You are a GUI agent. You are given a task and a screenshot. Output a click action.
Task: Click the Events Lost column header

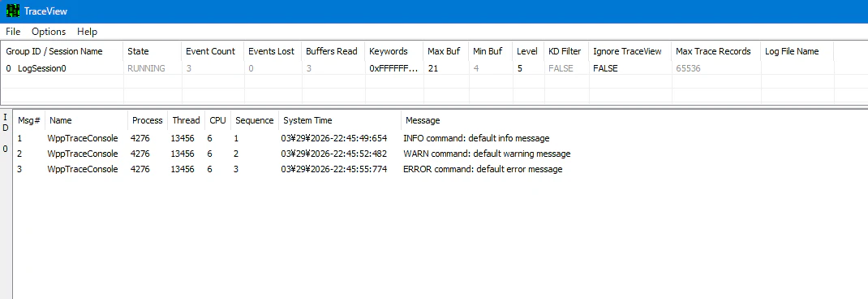click(273, 51)
